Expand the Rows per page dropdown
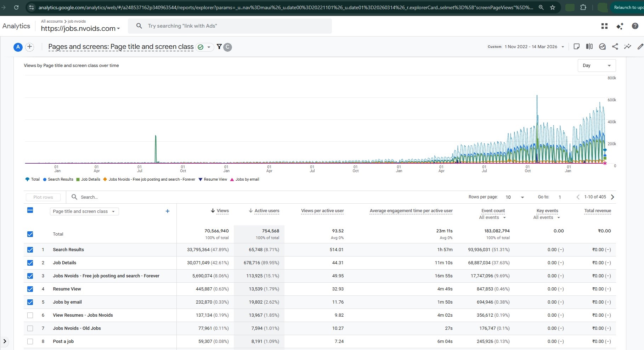The width and height of the screenshot is (644, 350). tap(515, 197)
